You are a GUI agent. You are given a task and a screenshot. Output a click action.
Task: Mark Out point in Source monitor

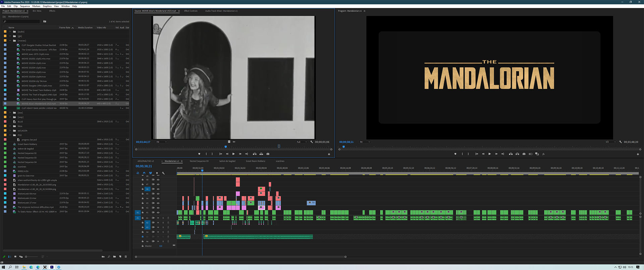212,154
